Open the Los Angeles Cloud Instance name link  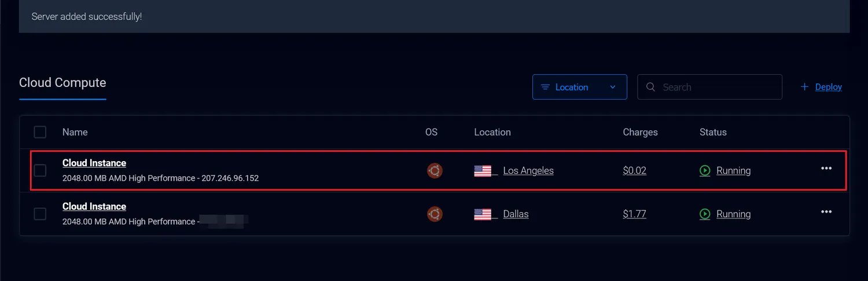pyautogui.click(x=94, y=163)
